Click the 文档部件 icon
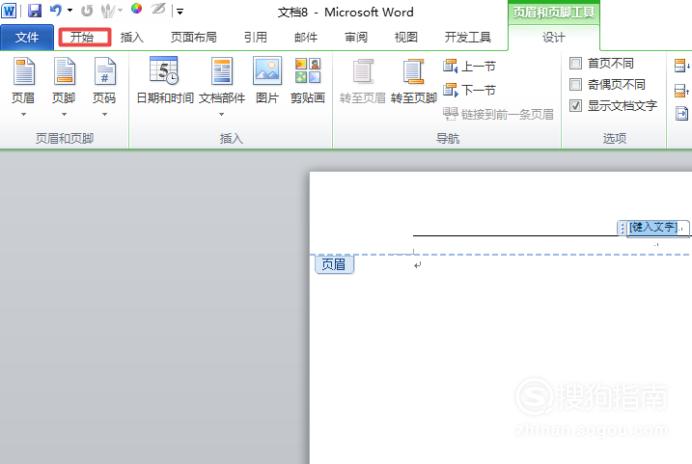692x464 pixels. (222, 72)
